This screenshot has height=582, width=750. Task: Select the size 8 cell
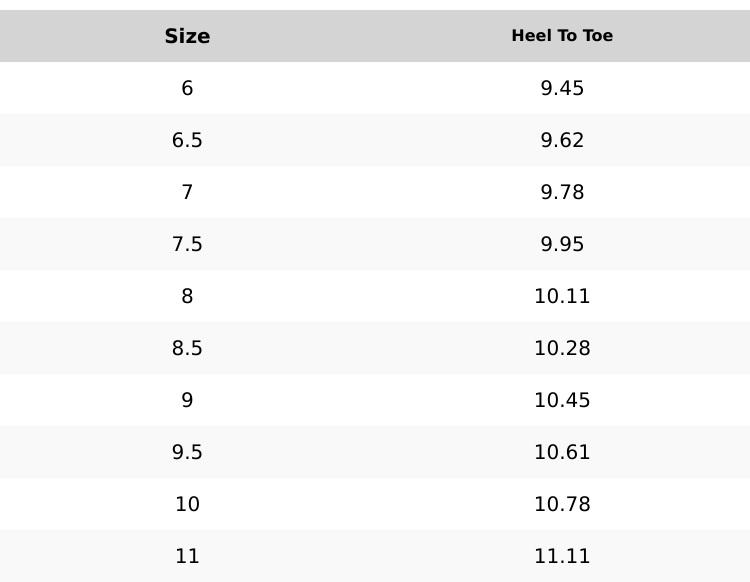click(x=187, y=296)
